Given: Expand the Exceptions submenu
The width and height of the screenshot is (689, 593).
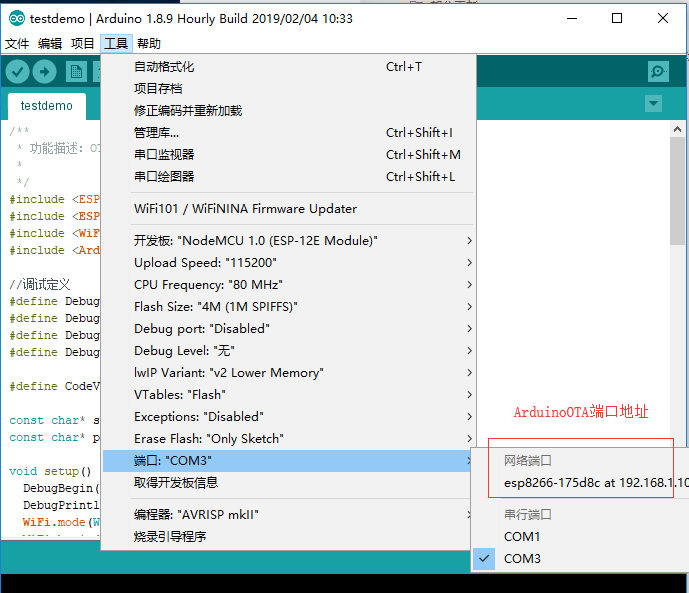Looking at the screenshot, I should pyautogui.click(x=288, y=416).
